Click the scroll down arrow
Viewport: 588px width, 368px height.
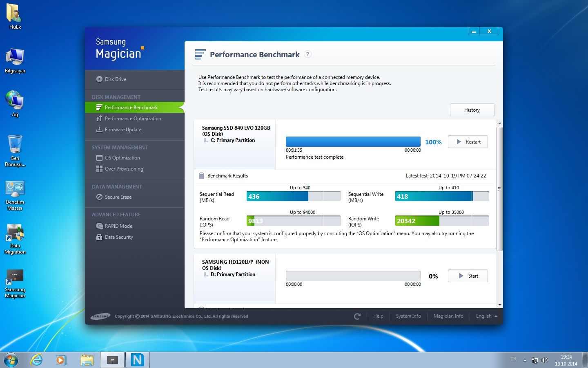click(499, 305)
